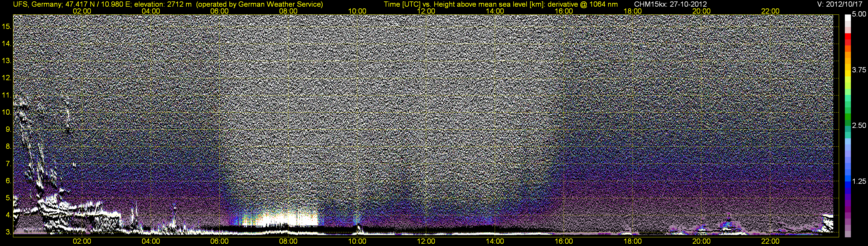The width and height of the screenshot is (868, 246).
Task: Click '14:00' on the top time axis
Action: click(495, 11)
